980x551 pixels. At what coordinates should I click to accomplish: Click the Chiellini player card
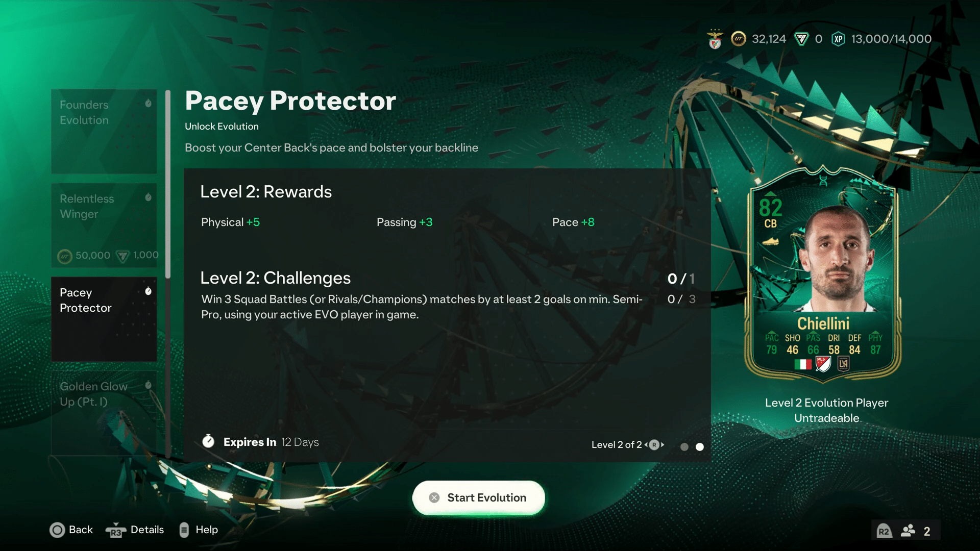coord(823,274)
